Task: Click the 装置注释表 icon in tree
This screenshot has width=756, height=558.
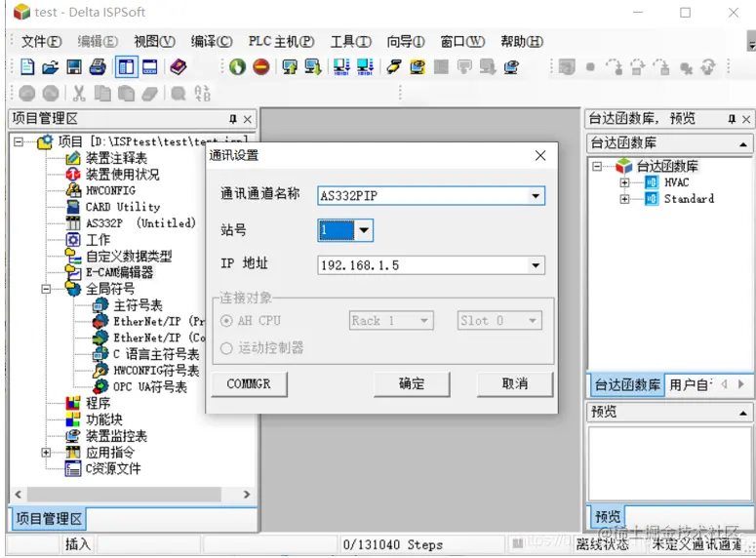Action: pyautogui.click(x=73, y=158)
